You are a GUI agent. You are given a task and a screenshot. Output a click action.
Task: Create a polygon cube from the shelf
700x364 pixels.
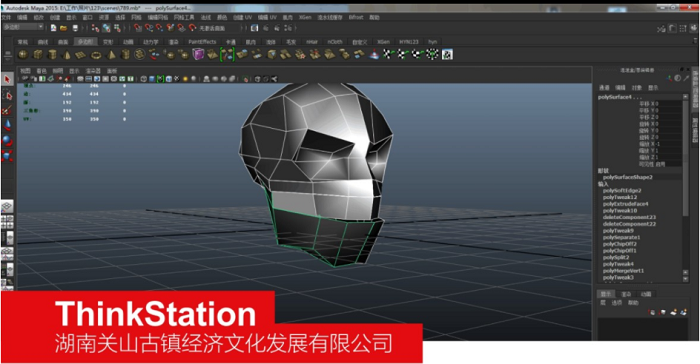(x=38, y=54)
